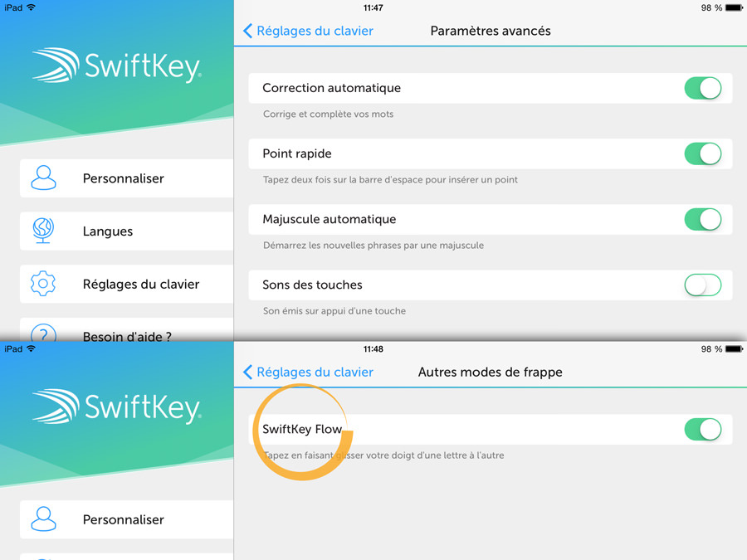
Task: Tap the Wi-Fi icon beside the 11:47 status bar
Action: pos(32,7)
